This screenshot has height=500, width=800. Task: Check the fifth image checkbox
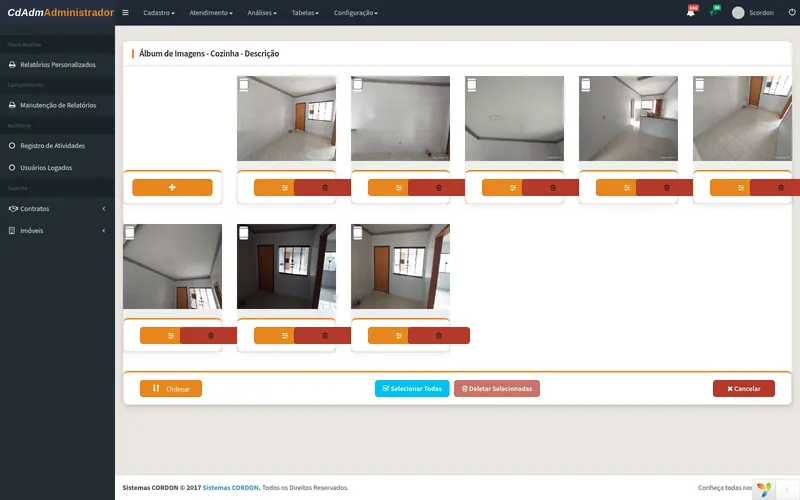tap(700, 84)
